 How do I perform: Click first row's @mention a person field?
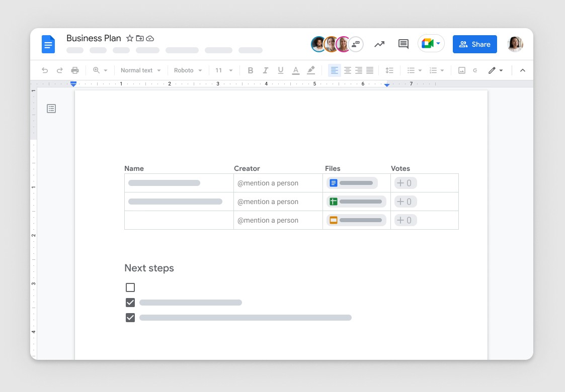click(268, 183)
